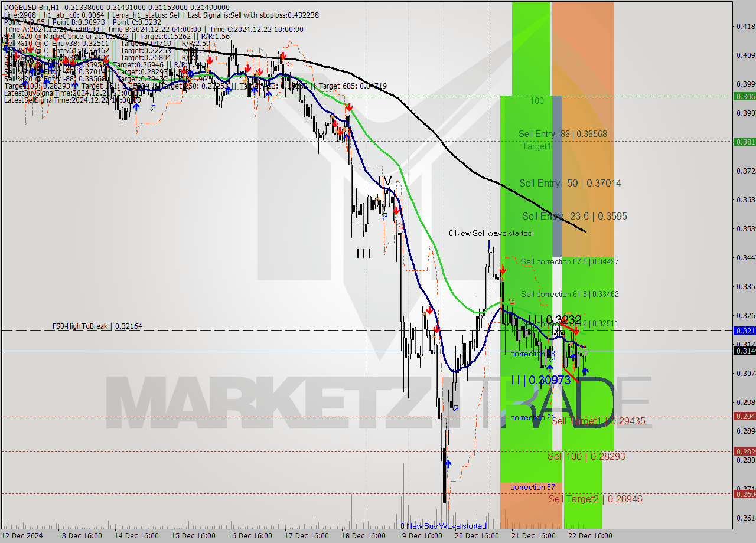Select the '0 New Buy Wave started' annotation

[x=444, y=526]
